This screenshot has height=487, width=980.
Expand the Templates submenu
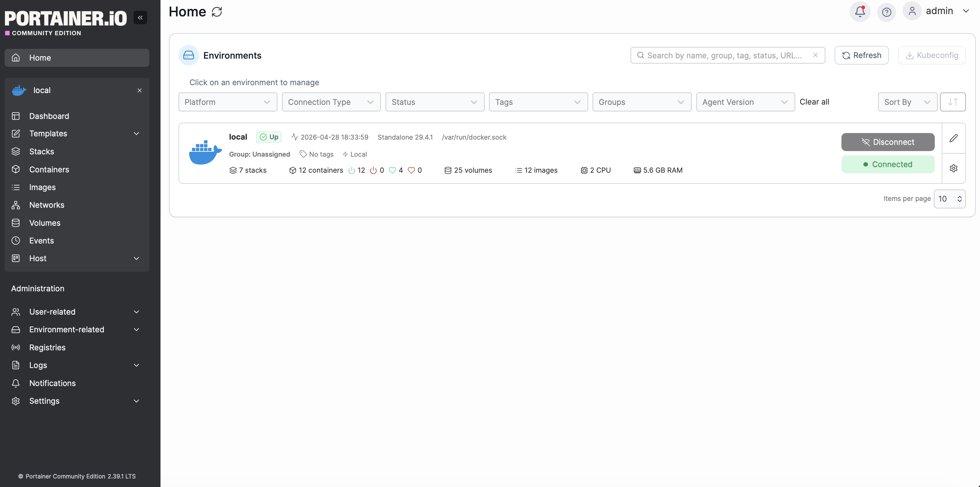click(x=136, y=134)
